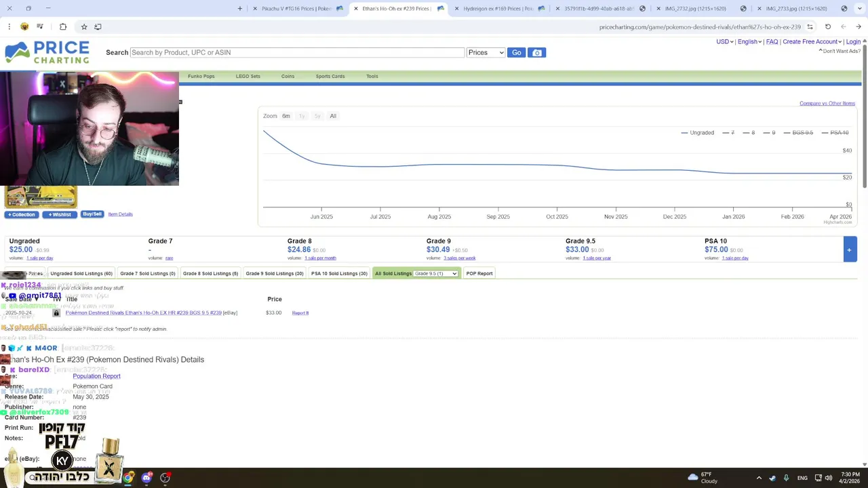Open the BGS 9.5 #239 sold listing link

(143, 312)
